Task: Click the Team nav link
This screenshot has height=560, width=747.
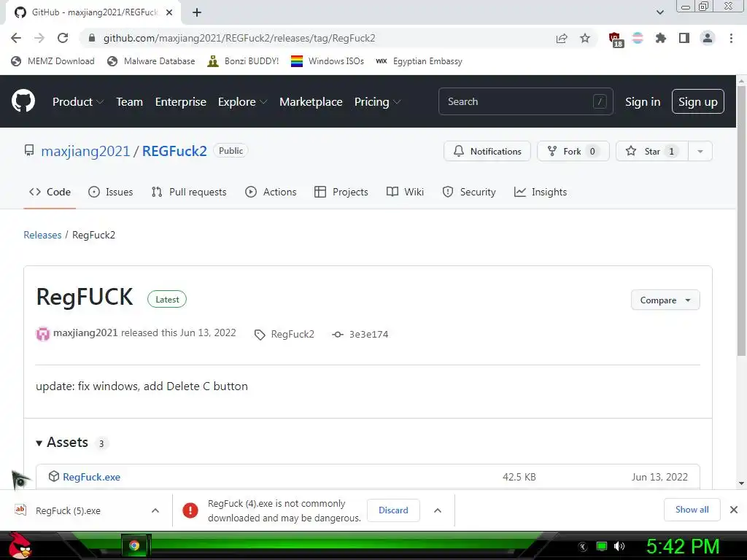Action: pos(130,102)
